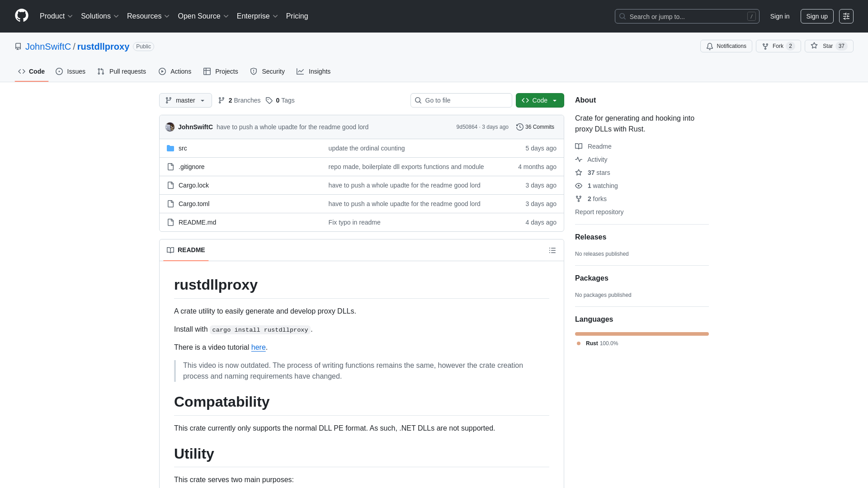Screen dimensions: 868x488
Task: Click the branches icon next to 2 Branches
Action: tap(222, 100)
